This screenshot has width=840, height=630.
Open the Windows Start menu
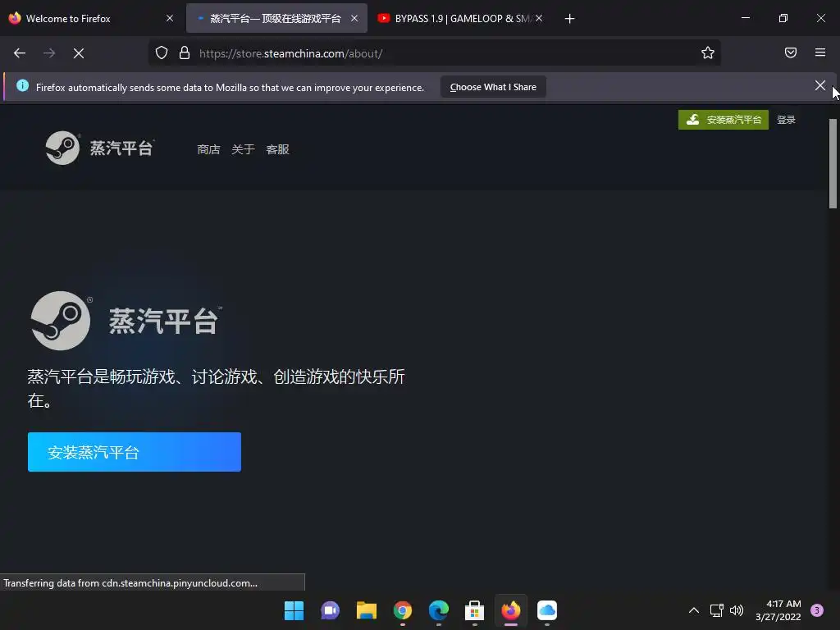pos(294,610)
